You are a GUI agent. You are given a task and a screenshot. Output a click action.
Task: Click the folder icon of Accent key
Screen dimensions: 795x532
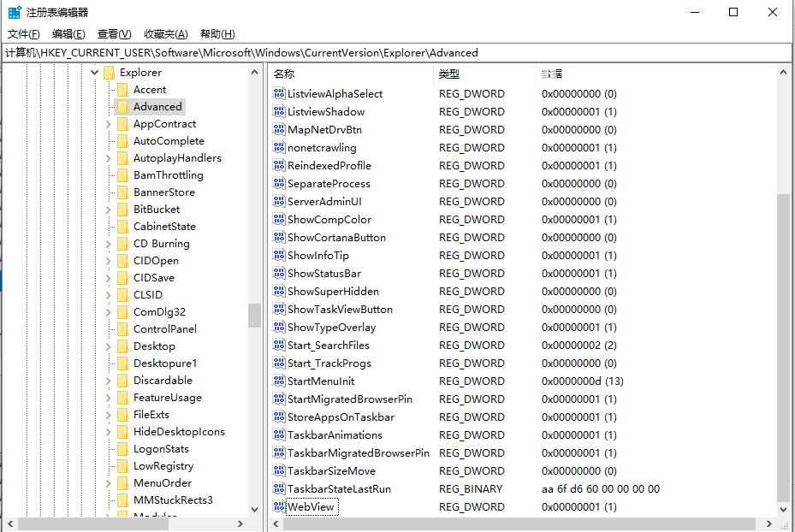click(122, 90)
